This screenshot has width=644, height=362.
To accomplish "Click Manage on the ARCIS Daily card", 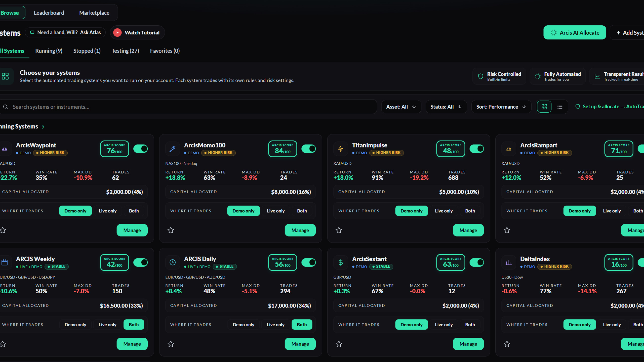I will point(300,344).
